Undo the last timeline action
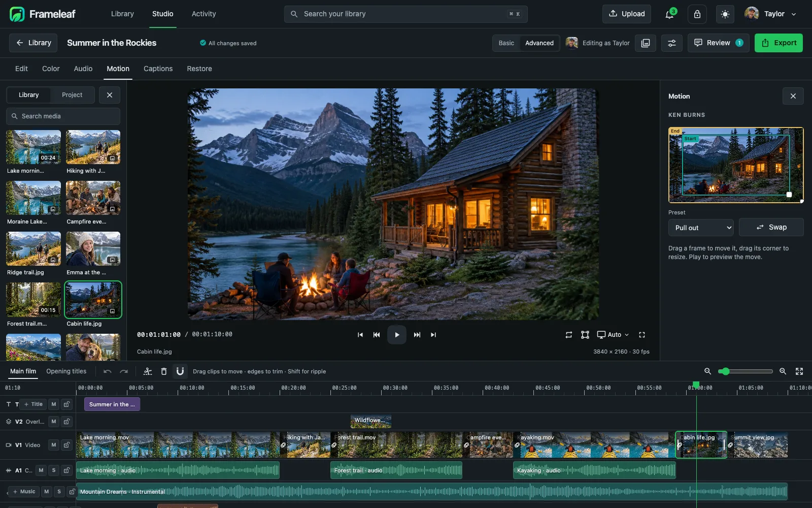Image resolution: width=812 pixels, height=508 pixels. (108, 371)
